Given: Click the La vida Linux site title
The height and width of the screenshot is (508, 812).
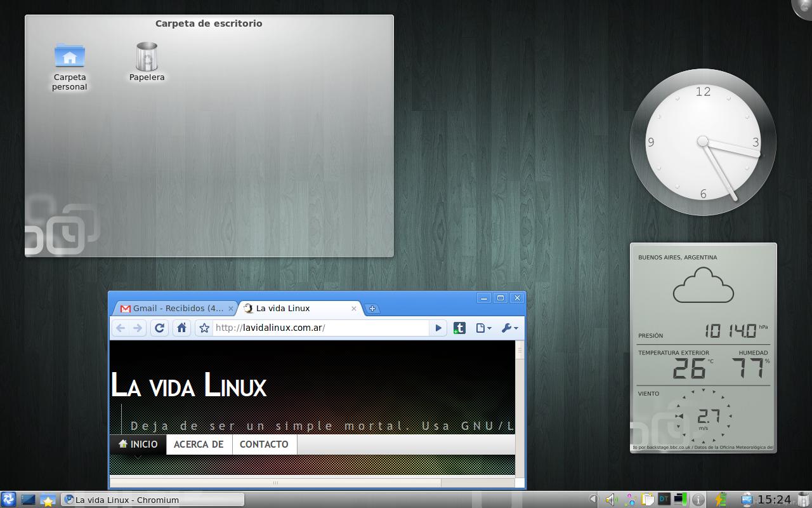Looking at the screenshot, I should [188, 385].
